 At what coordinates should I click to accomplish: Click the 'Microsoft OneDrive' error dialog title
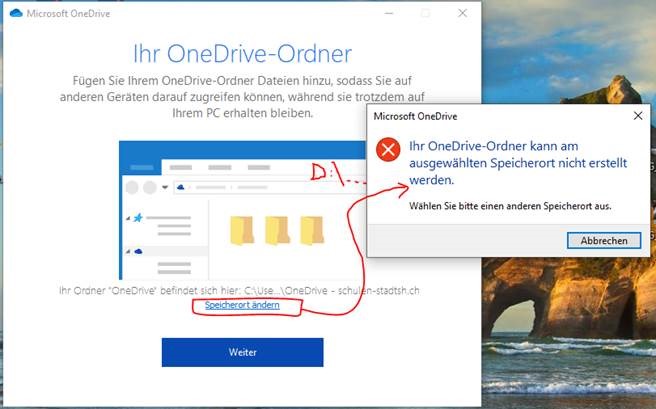[415, 116]
